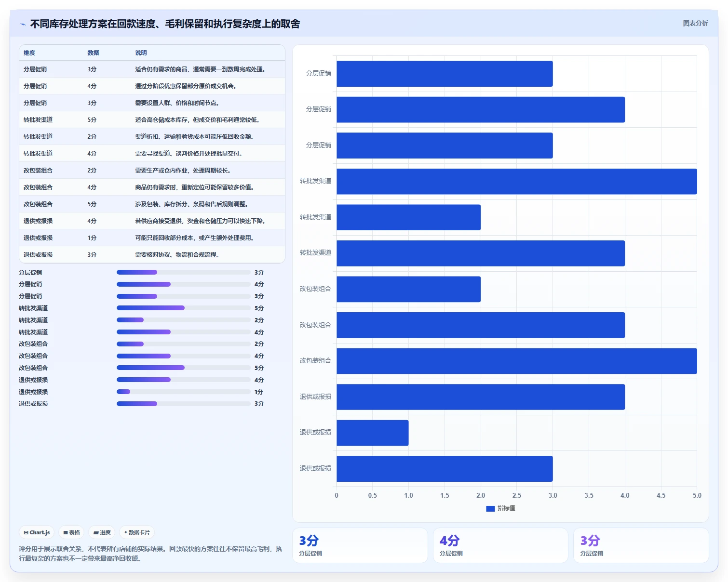Image resolution: width=728 pixels, height=582 pixels.
Task: Select row 需要寻找渠道、谈判价格
Action: point(152,153)
